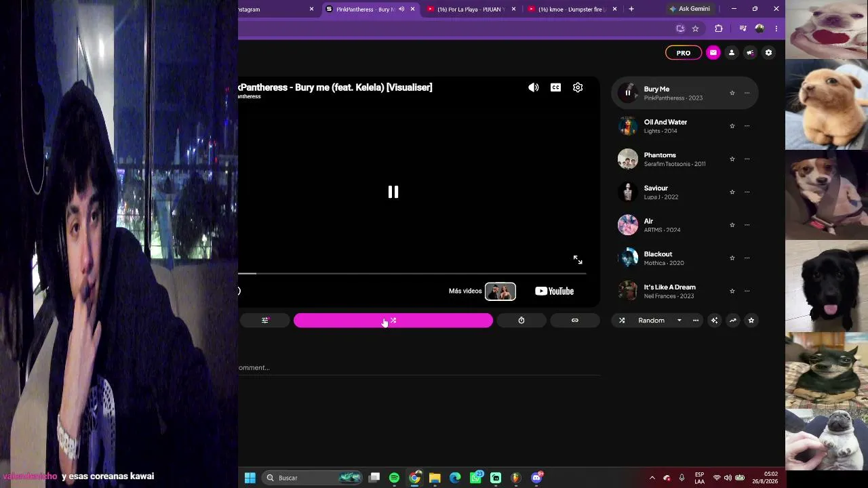Click the comment input field
Screen dimensions: 868x488
coord(419,367)
